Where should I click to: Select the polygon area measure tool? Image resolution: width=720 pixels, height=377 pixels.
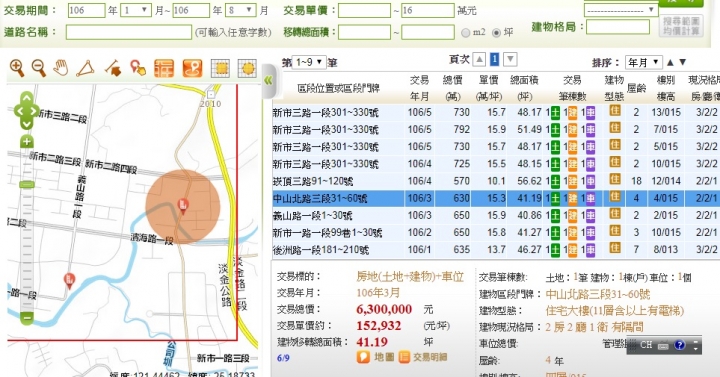tap(85, 68)
